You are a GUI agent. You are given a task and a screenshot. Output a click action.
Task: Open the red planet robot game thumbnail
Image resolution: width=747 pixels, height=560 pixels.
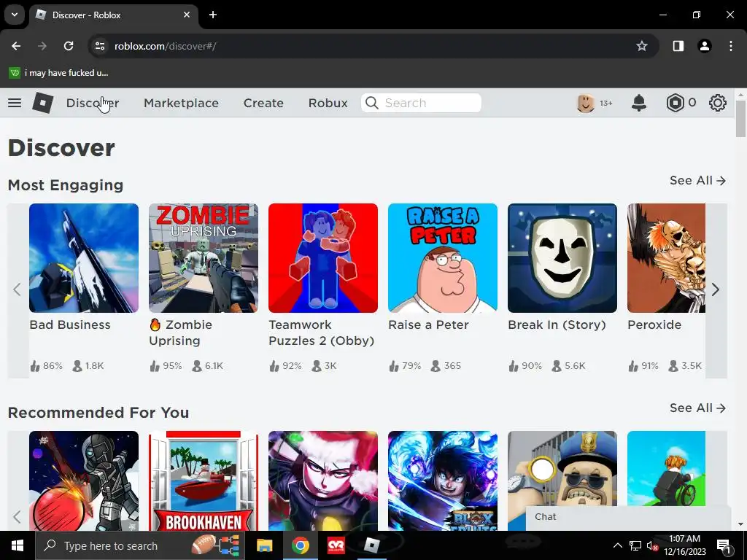coord(84,481)
